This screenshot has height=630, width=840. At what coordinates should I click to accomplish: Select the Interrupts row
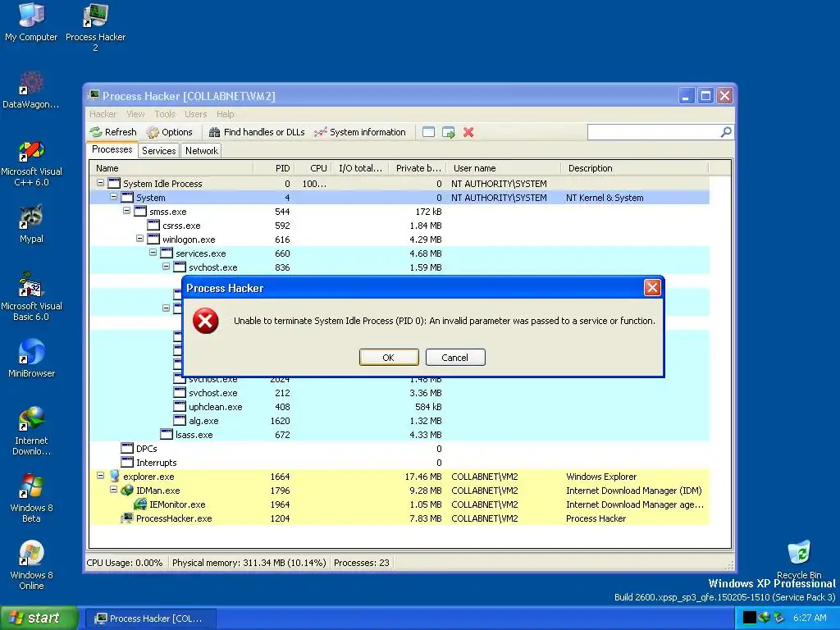click(x=399, y=463)
